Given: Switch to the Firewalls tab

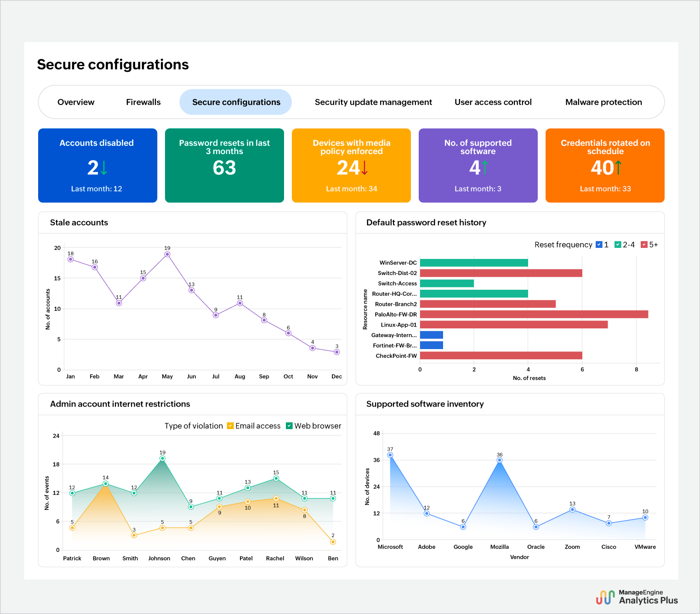Looking at the screenshot, I should (143, 102).
